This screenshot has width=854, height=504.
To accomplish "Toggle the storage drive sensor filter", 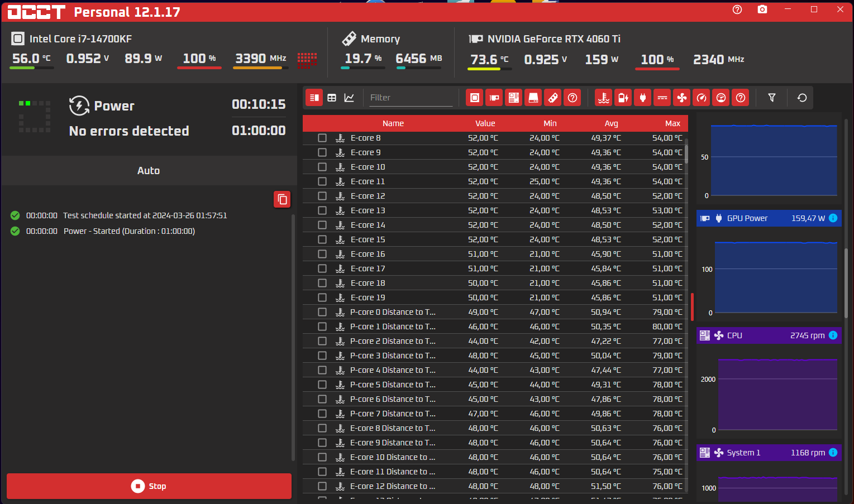I will 533,98.
